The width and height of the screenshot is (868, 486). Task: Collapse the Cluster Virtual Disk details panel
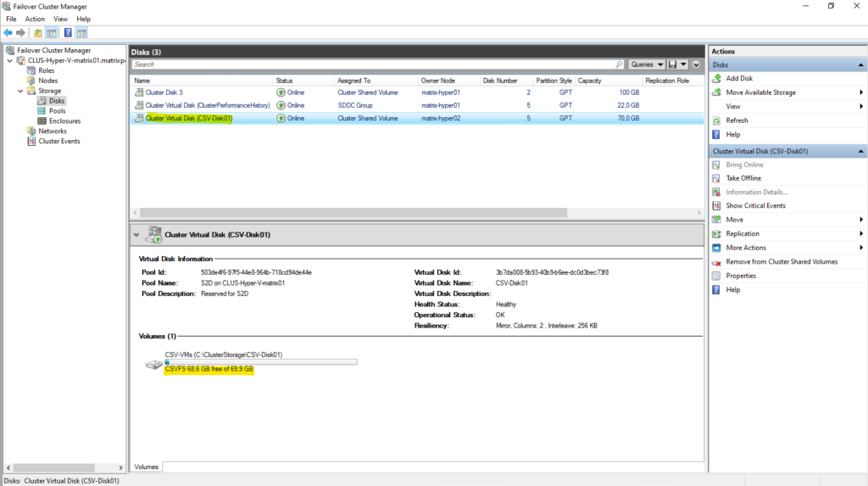click(136, 234)
